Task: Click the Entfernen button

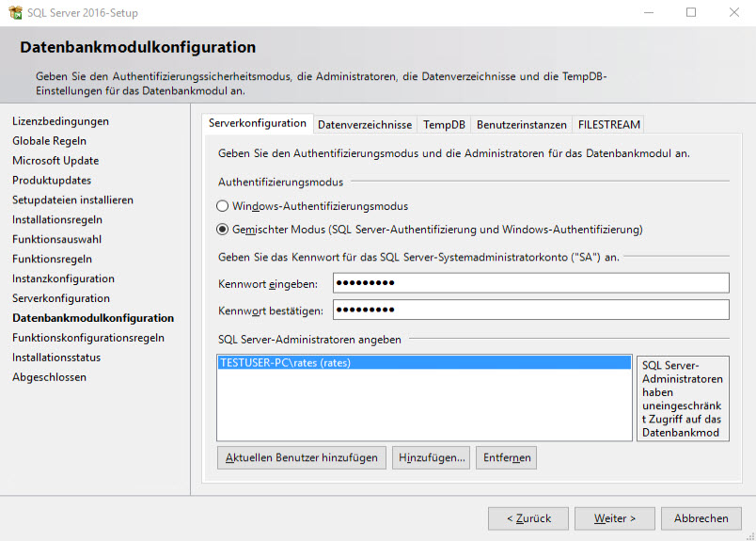Action: pos(506,458)
